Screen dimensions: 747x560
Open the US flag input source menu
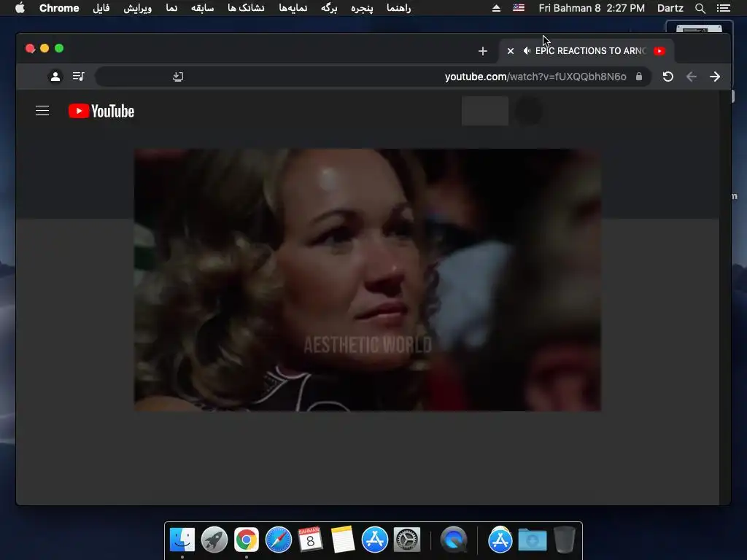tap(519, 8)
